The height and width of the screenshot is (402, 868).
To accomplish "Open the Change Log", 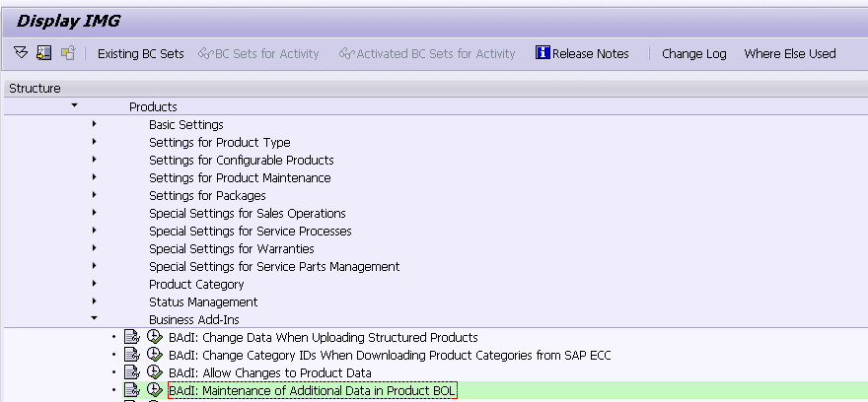I will 693,54.
